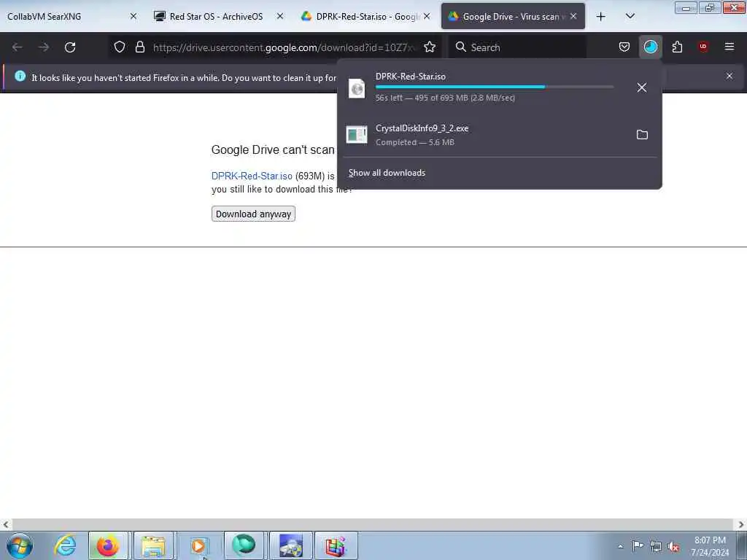Click Show all downloads
The height and width of the screenshot is (560, 747).
[387, 172]
